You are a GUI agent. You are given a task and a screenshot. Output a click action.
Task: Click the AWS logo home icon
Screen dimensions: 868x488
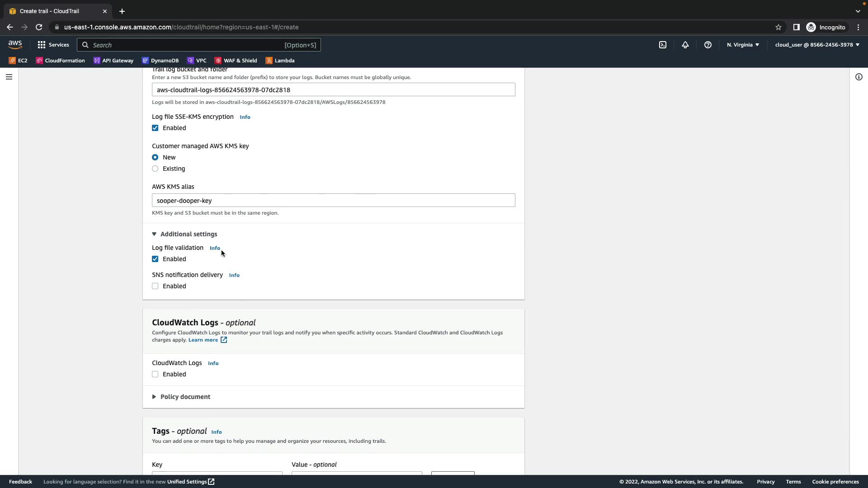click(x=15, y=44)
